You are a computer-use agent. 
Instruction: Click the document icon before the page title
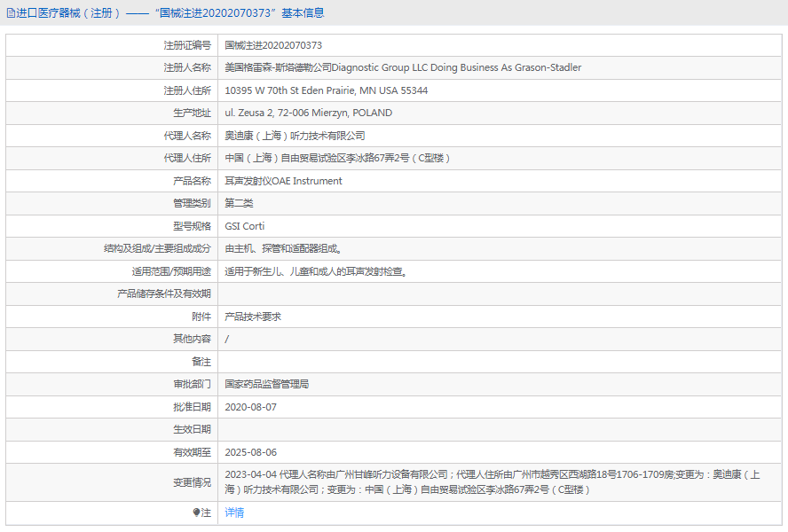click(x=10, y=13)
